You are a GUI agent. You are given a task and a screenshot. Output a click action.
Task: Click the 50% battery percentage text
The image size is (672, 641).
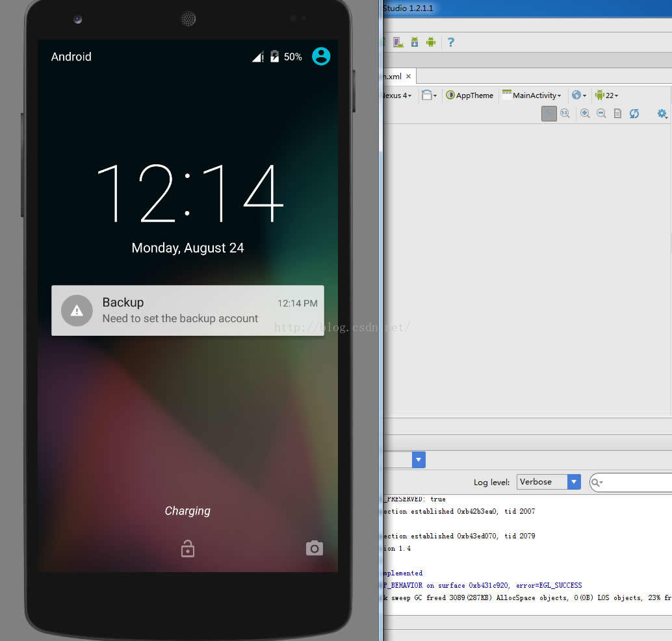tap(292, 57)
